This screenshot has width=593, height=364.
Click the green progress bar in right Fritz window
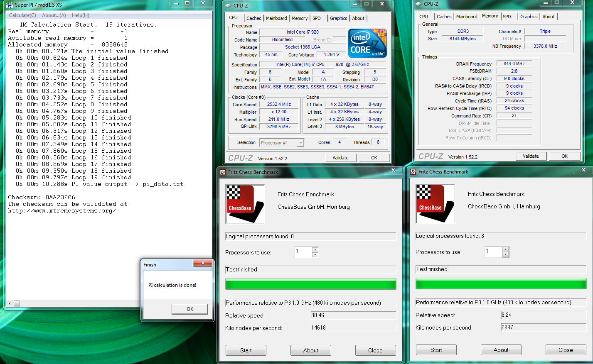point(501,284)
